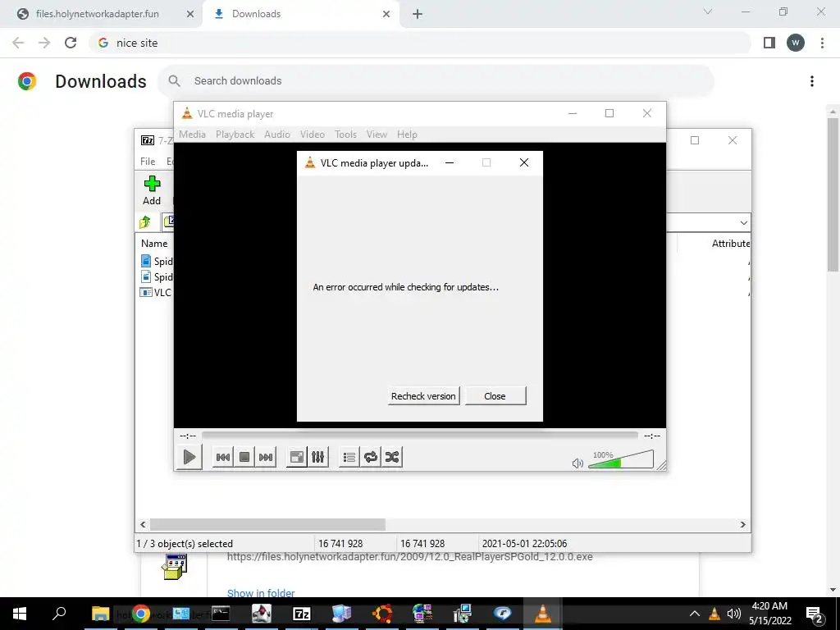Click 7-Zip scrollbar right arrow
Screen dimensions: 840x630
(x=742, y=524)
